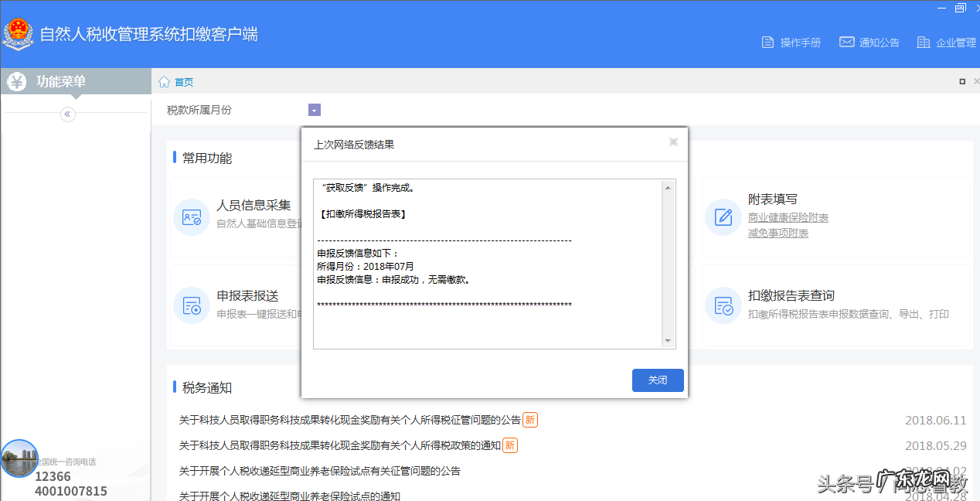Open the 企业管理 icon
The height and width of the screenshot is (501, 980).
[924, 43]
